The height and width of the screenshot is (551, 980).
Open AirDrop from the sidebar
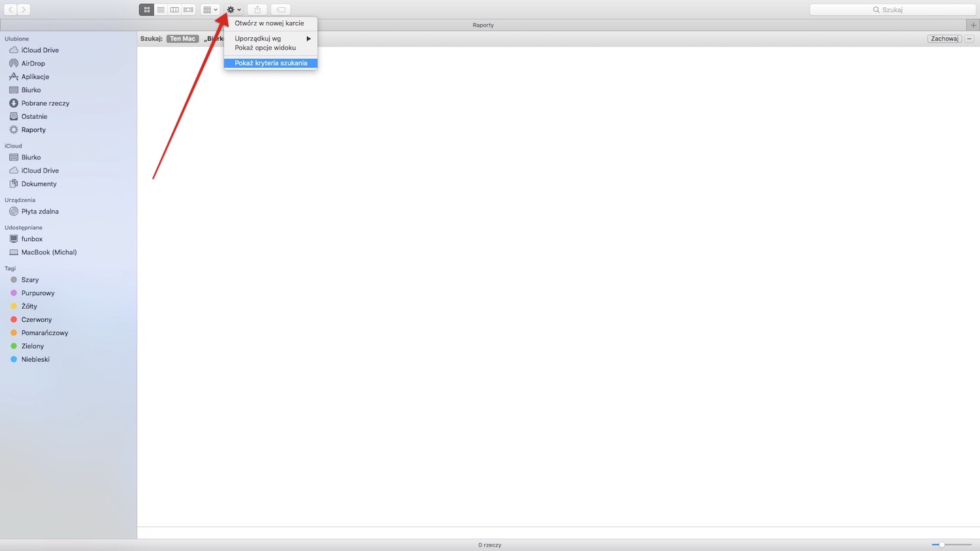pos(33,63)
